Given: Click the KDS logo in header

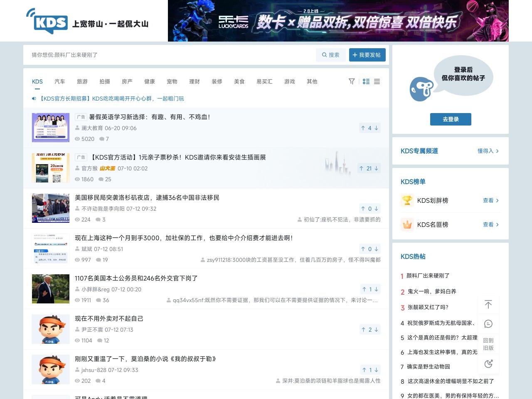Looking at the screenshot, I should tap(51, 22).
